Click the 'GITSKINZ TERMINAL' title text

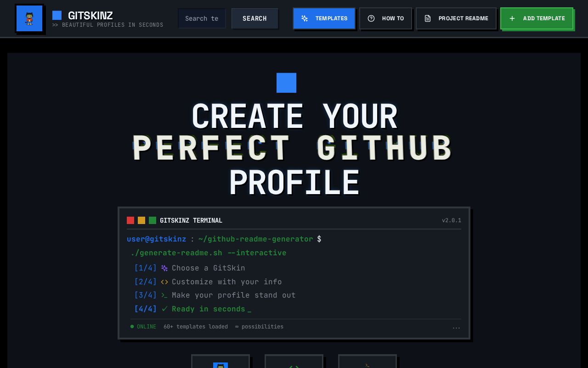pyautogui.click(x=191, y=220)
